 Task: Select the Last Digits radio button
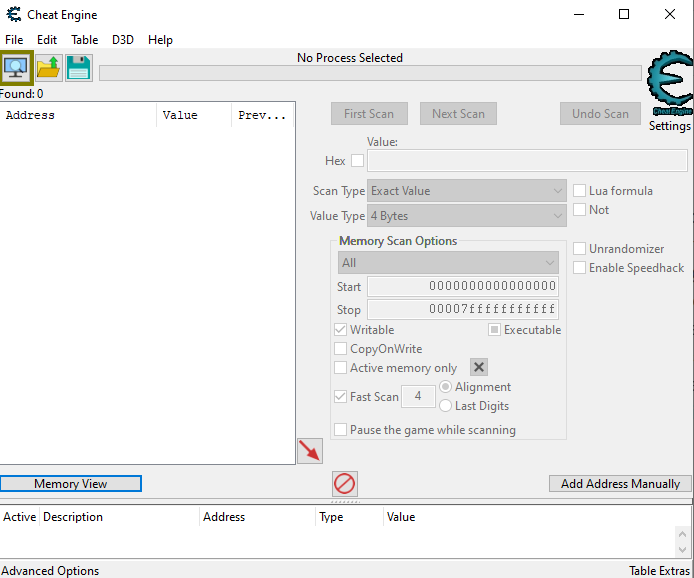[446, 406]
